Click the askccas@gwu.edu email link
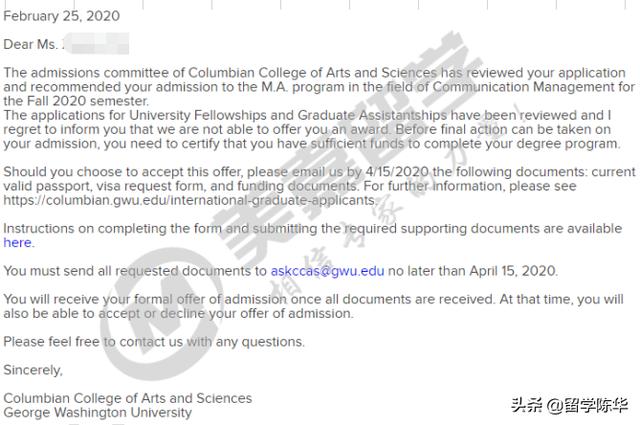This screenshot has height=425, width=640. (x=327, y=271)
